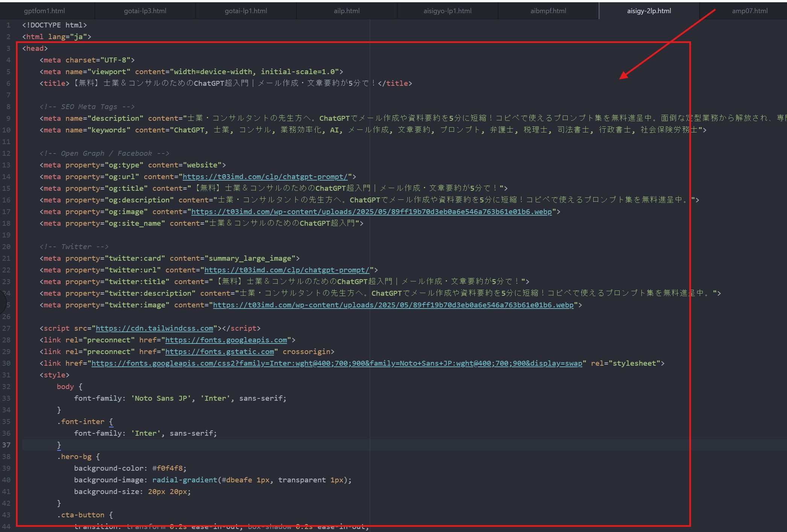
Task: Click line number 31 beside the style tag
Action: tap(6, 375)
